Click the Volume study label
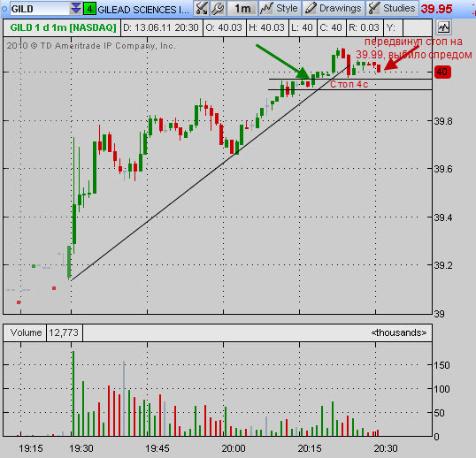The width and height of the screenshot is (476, 458). (25, 332)
